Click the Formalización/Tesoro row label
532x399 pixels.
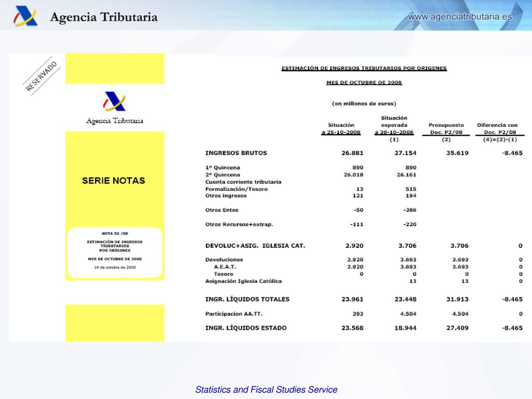pos(236,189)
